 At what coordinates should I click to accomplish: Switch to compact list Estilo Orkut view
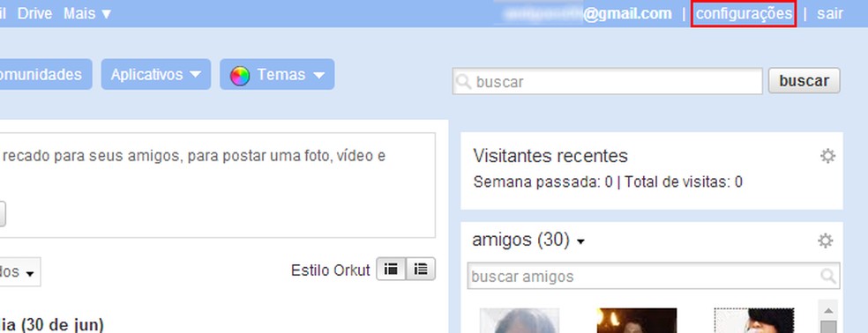391,270
